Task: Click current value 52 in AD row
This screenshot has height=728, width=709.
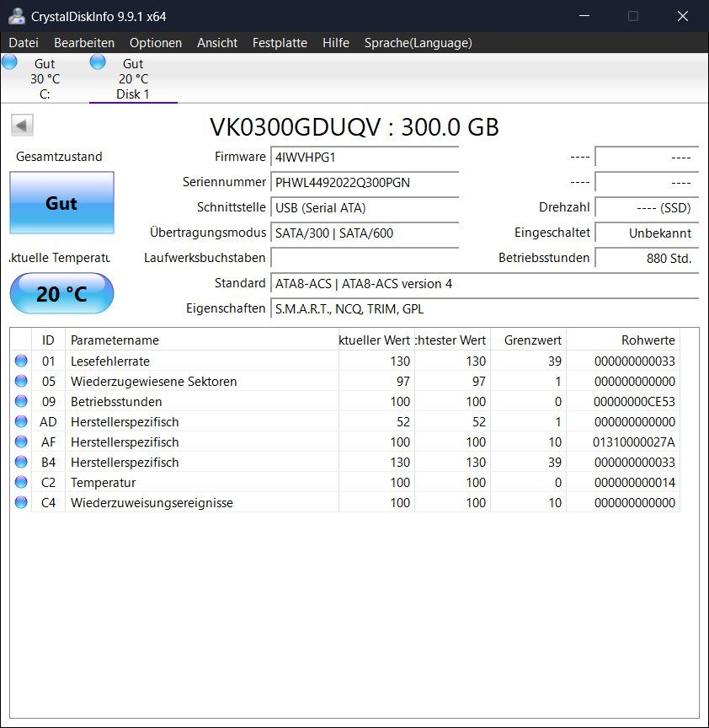Action: (x=403, y=421)
